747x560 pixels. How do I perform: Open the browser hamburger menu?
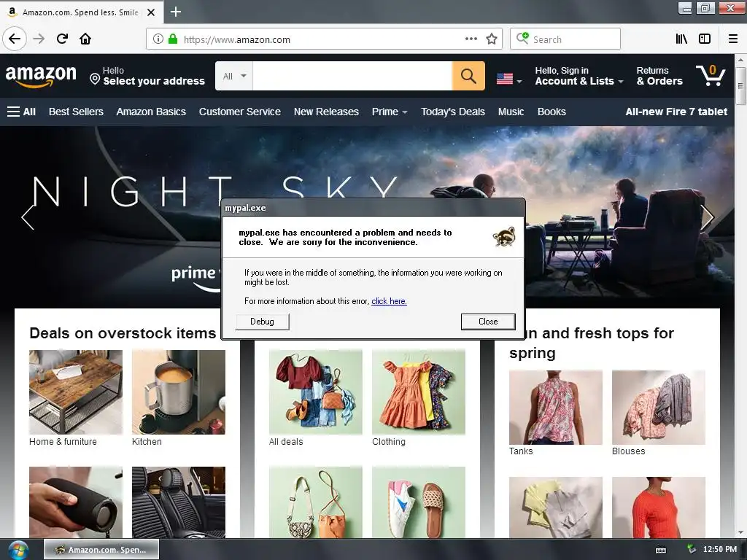pos(733,39)
